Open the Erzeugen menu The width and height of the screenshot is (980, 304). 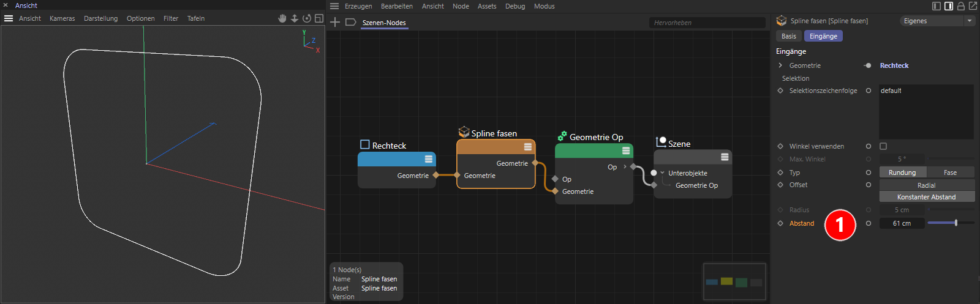(358, 6)
